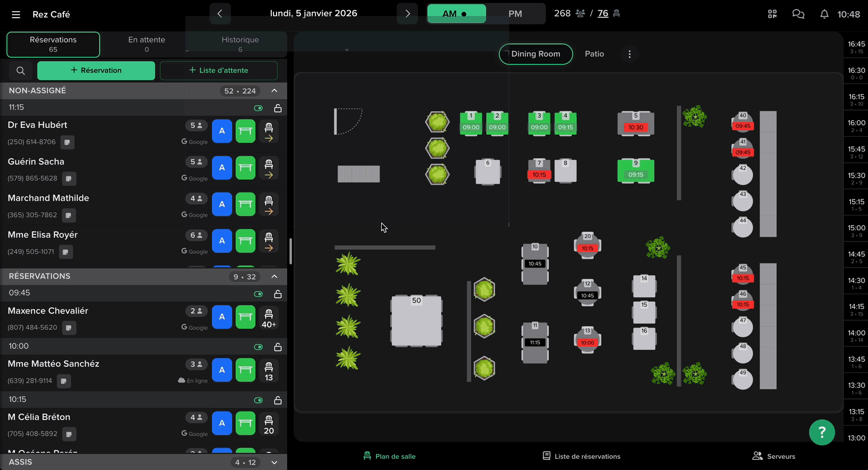Image resolution: width=868 pixels, height=470 pixels.
Task: Collapse the NON-ASSIGNÉ section
Action: tap(274, 91)
